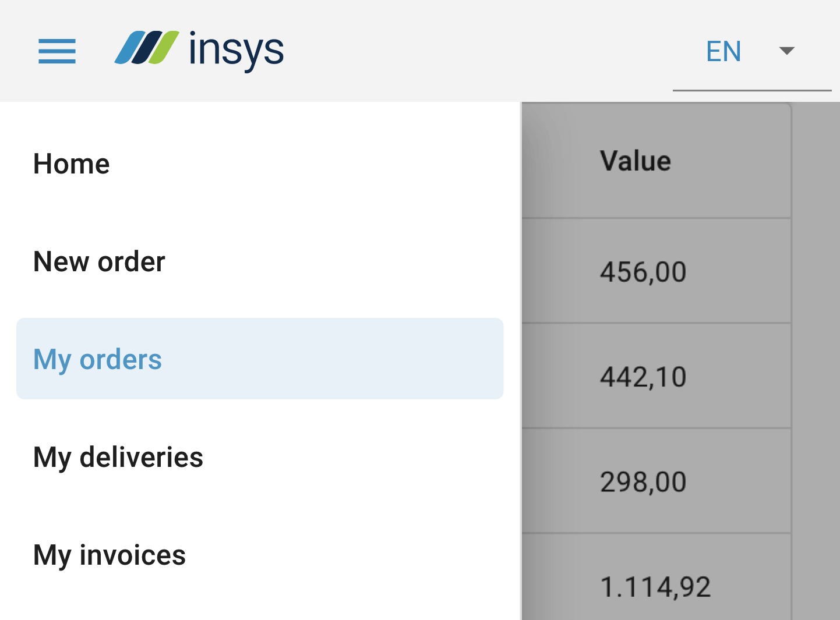
Task: Open My invoices from the drawer
Action: pyautogui.click(x=110, y=555)
